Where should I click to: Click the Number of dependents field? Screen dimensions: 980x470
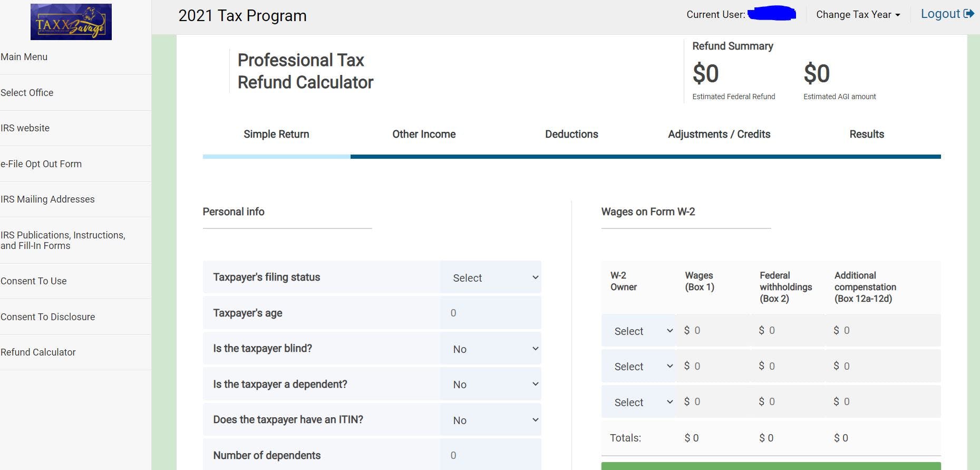click(x=490, y=455)
